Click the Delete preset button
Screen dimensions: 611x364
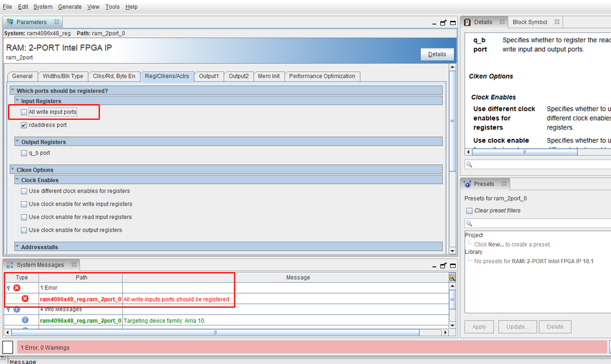click(555, 327)
